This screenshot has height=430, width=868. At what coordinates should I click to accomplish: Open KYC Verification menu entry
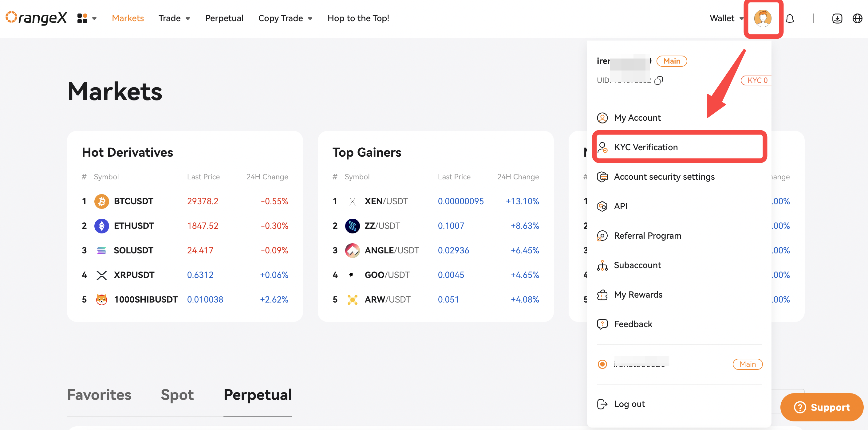point(680,147)
